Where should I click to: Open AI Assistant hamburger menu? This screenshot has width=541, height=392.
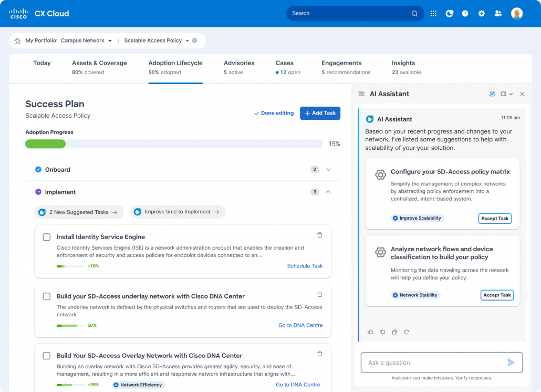click(361, 94)
